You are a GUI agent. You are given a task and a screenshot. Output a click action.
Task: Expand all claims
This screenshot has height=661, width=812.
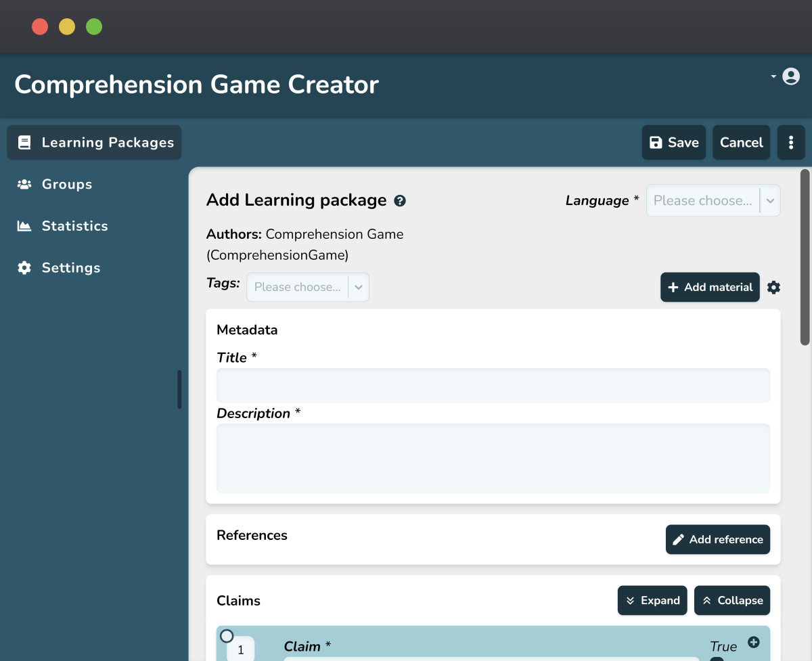(x=652, y=600)
